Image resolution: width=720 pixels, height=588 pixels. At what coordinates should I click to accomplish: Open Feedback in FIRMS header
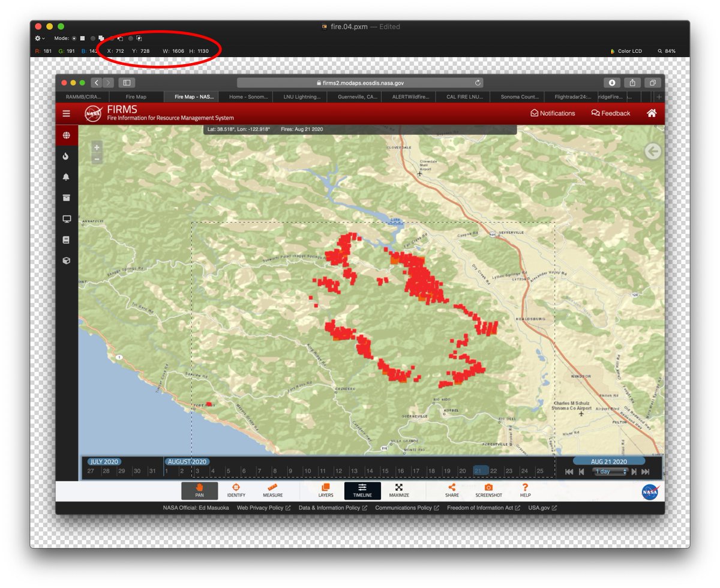coord(611,113)
